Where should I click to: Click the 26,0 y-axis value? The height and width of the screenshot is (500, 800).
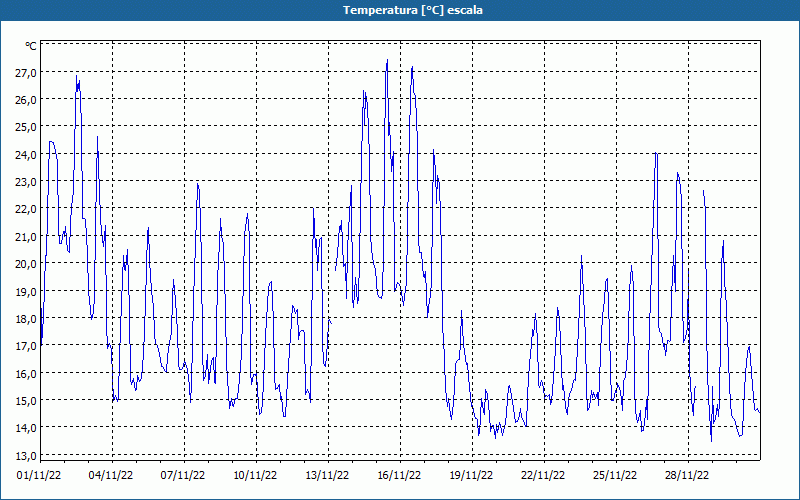pos(26,100)
